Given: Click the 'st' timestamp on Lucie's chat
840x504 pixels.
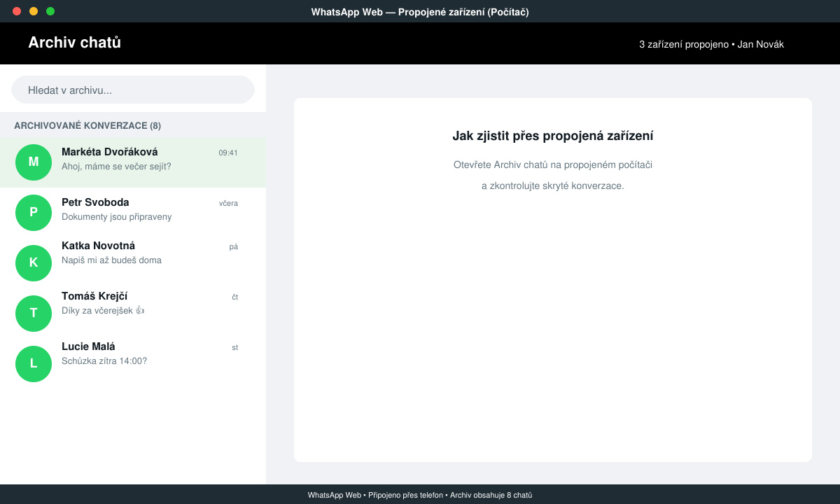Looking at the screenshot, I should click(234, 347).
